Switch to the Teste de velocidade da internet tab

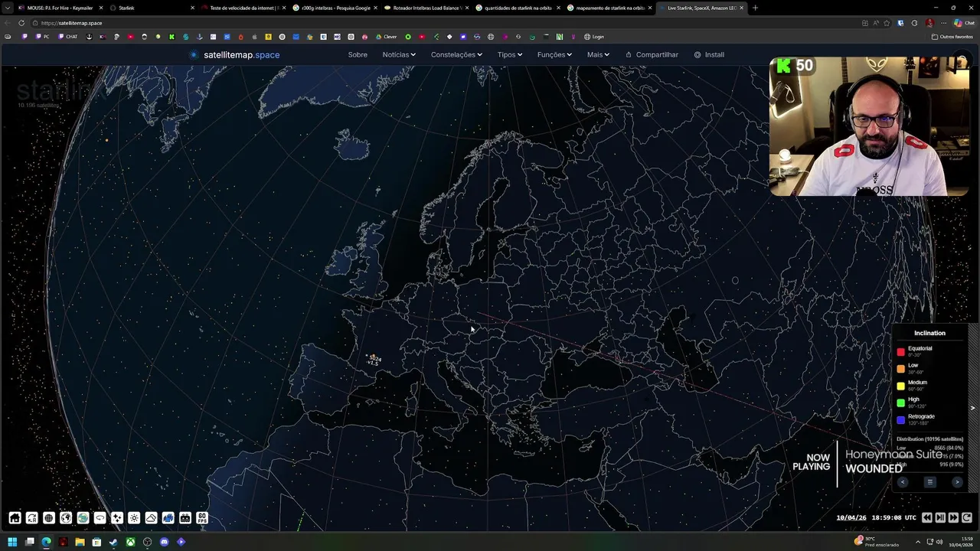pyautogui.click(x=242, y=8)
